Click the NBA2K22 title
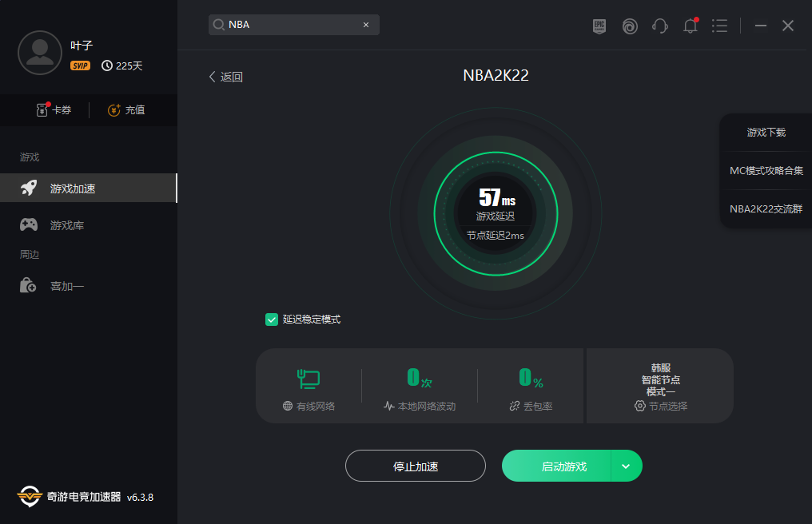The height and width of the screenshot is (524, 812). pos(496,76)
